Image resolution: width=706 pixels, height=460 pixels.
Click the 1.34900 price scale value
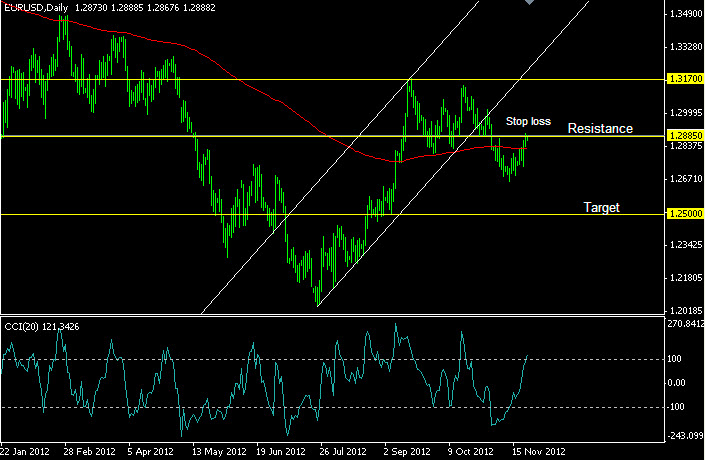tap(686, 14)
